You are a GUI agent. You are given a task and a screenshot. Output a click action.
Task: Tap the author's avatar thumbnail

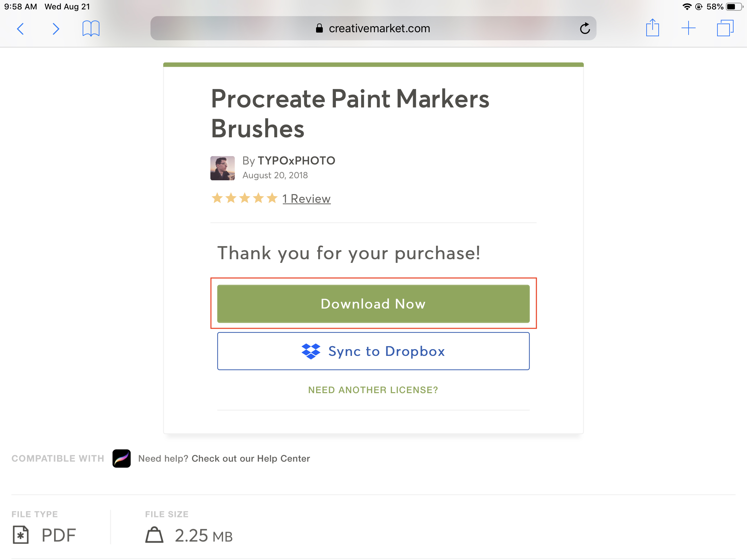tap(223, 168)
